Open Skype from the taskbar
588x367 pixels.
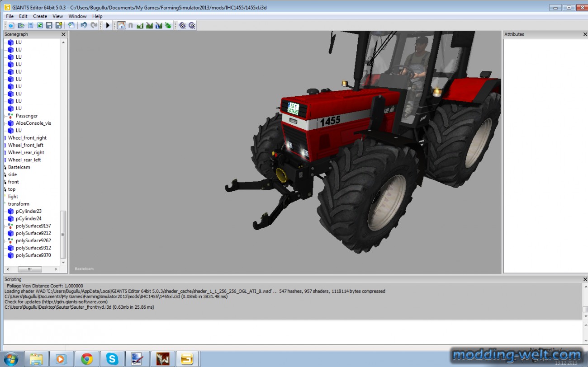(112, 359)
